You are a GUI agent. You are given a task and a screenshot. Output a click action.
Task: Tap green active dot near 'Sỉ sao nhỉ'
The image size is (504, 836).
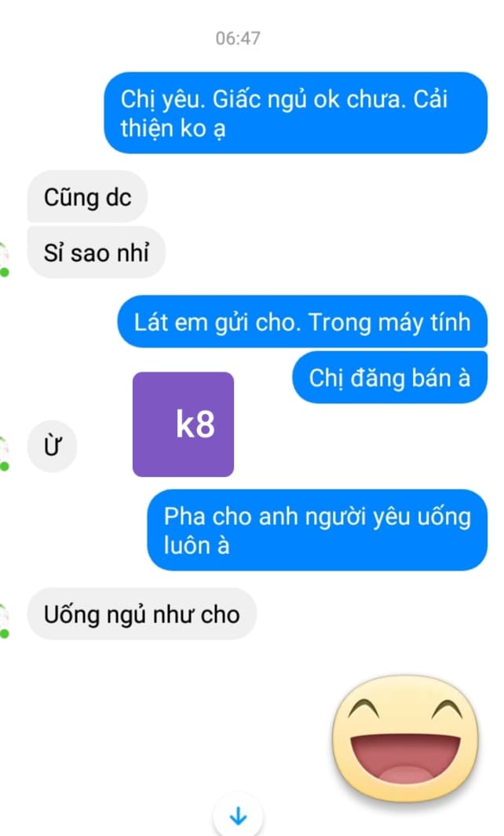(x=4, y=273)
